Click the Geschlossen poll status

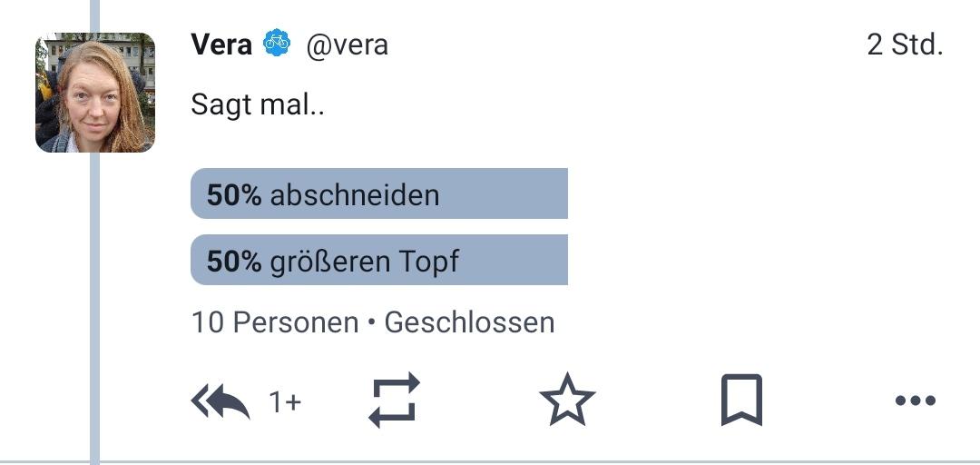(x=469, y=323)
